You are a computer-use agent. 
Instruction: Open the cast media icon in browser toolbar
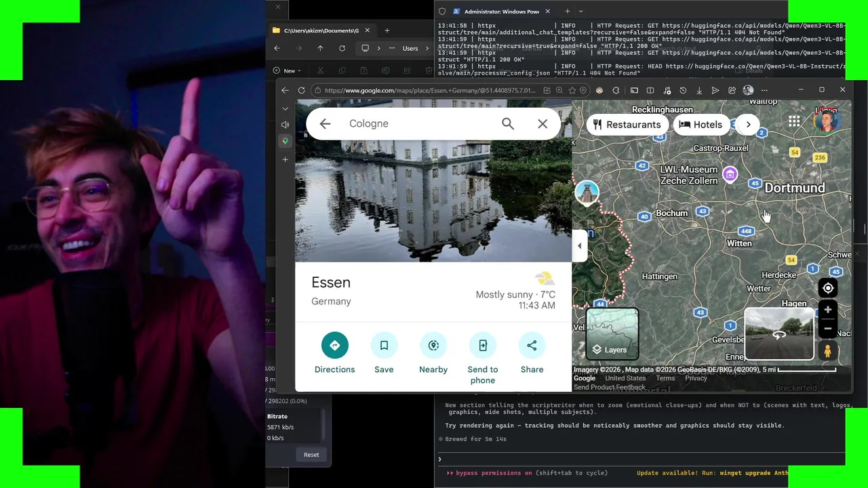(634, 90)
